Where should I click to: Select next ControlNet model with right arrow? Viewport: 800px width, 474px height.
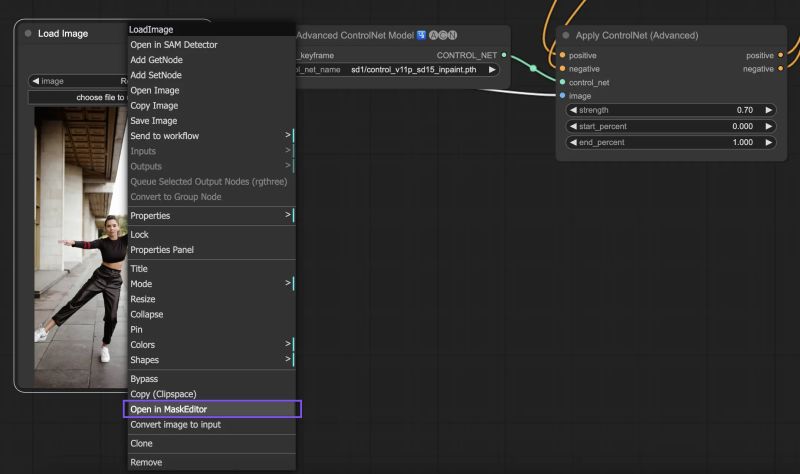point(492,69)
